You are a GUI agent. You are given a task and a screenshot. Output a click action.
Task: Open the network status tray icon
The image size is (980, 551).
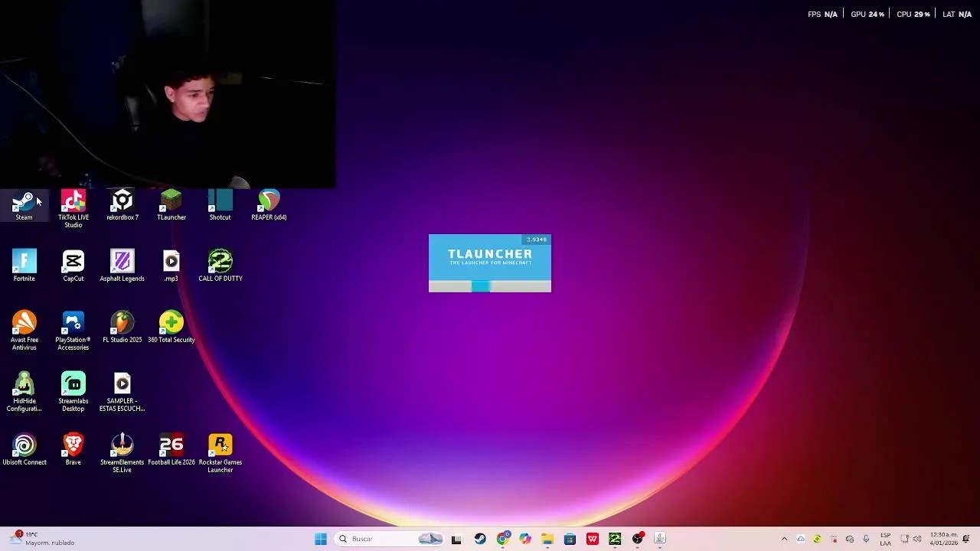904,539
